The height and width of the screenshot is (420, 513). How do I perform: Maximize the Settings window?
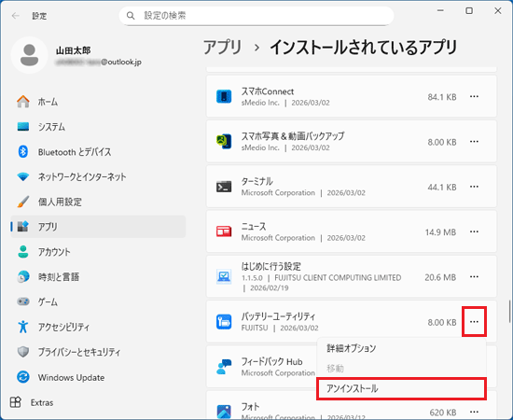coord(469,11)
